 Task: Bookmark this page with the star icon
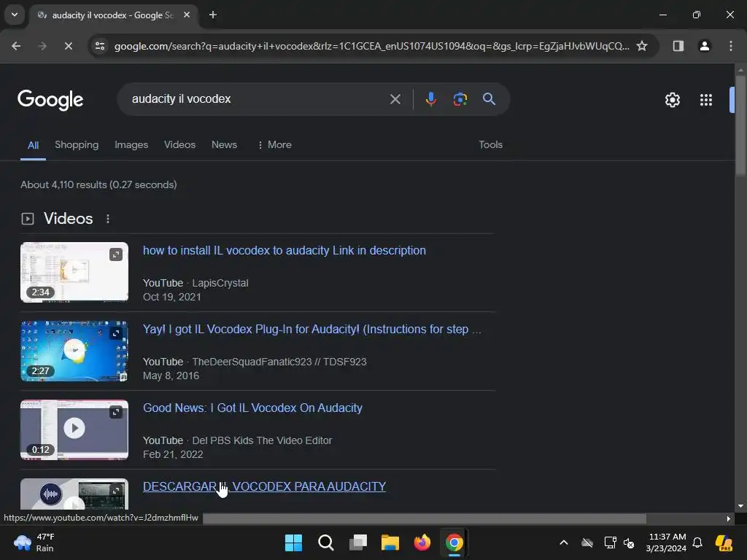[x=642, y=46]
